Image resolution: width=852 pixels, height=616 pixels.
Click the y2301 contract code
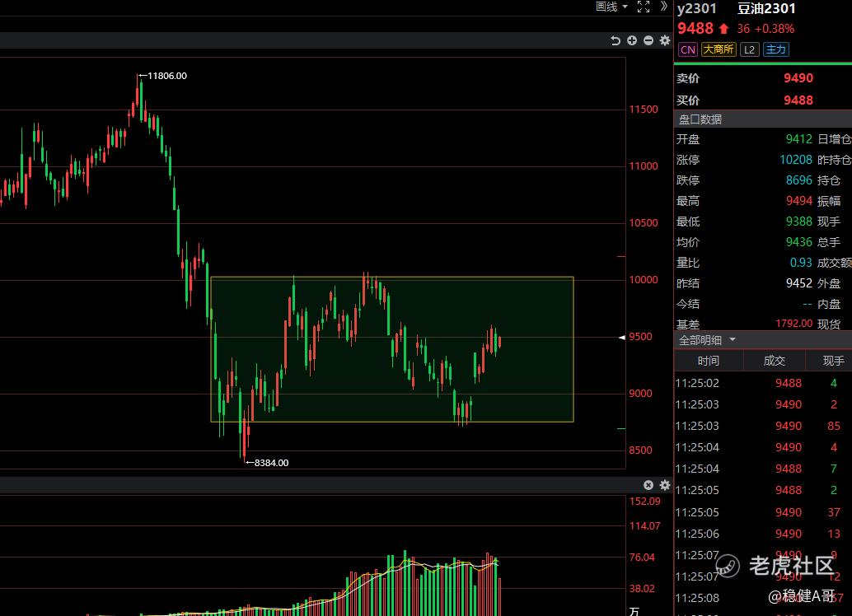[697, 9]
